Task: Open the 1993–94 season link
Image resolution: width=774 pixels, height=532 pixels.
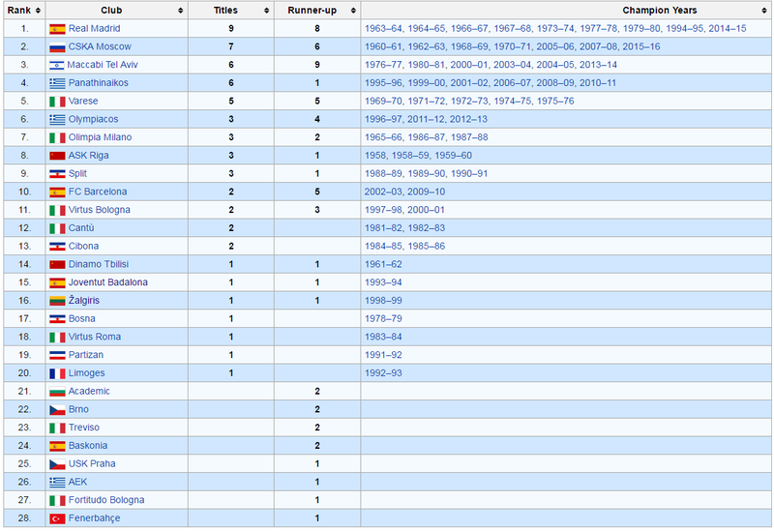Action: [x=383, y=282]
